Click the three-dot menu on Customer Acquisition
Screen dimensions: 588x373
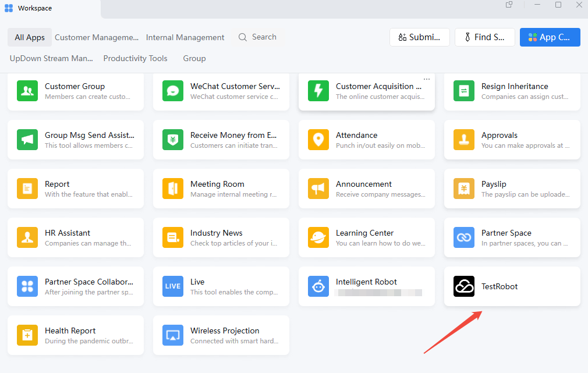[x=427, y=79]
